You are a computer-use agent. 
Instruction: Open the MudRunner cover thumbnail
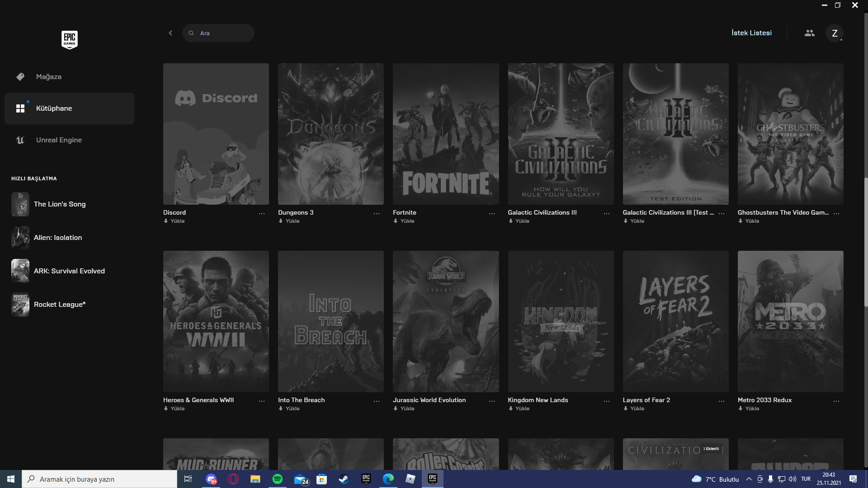(216, 454)
